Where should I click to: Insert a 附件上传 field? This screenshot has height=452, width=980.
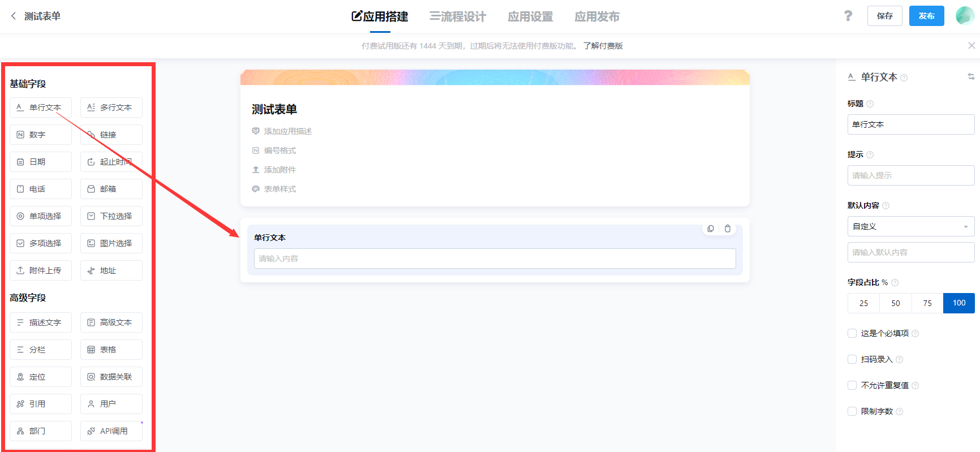coord(41,270)
